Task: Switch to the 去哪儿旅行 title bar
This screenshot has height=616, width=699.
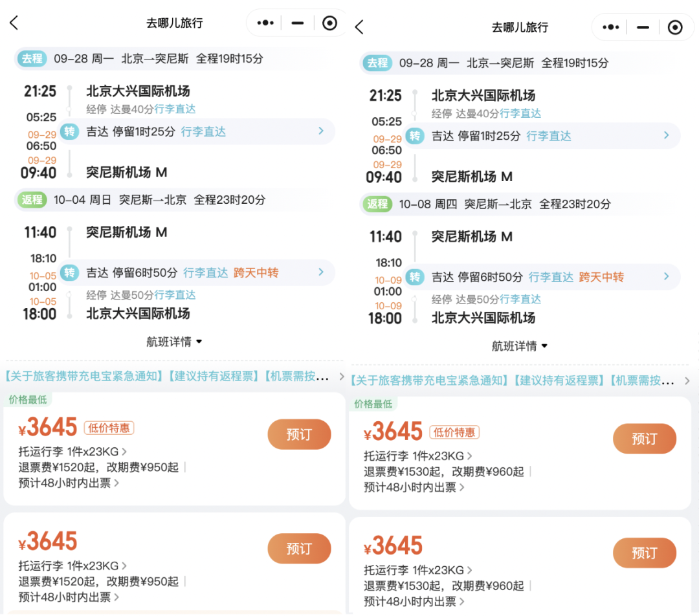Action: (175, 22)
